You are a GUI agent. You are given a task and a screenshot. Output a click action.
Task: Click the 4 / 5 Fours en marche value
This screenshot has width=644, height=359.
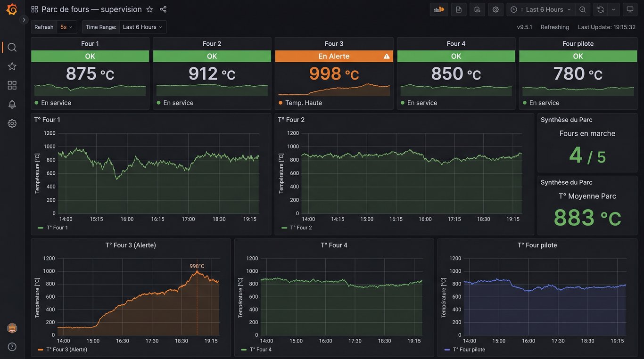[x=587, y=155]
